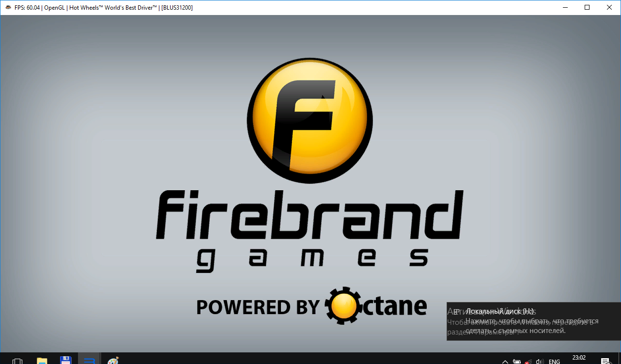Open the disconnected network tray icon

[x=528, y=361]
